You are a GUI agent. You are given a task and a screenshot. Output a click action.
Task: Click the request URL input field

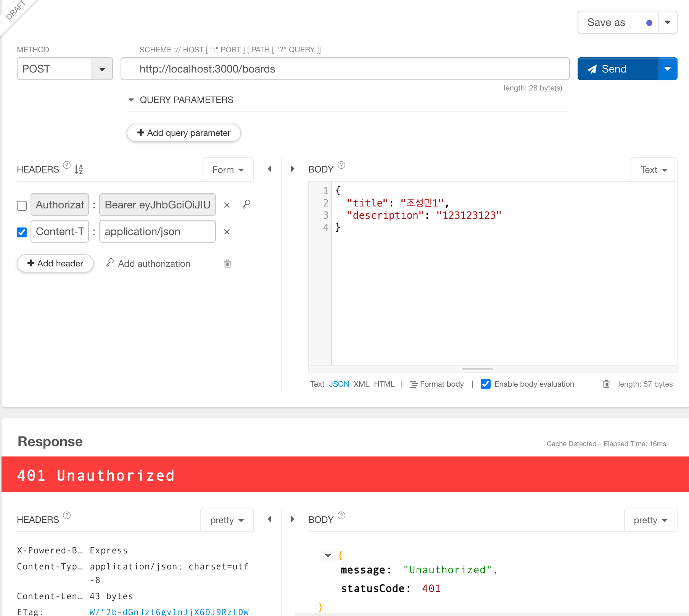(345, 69)
